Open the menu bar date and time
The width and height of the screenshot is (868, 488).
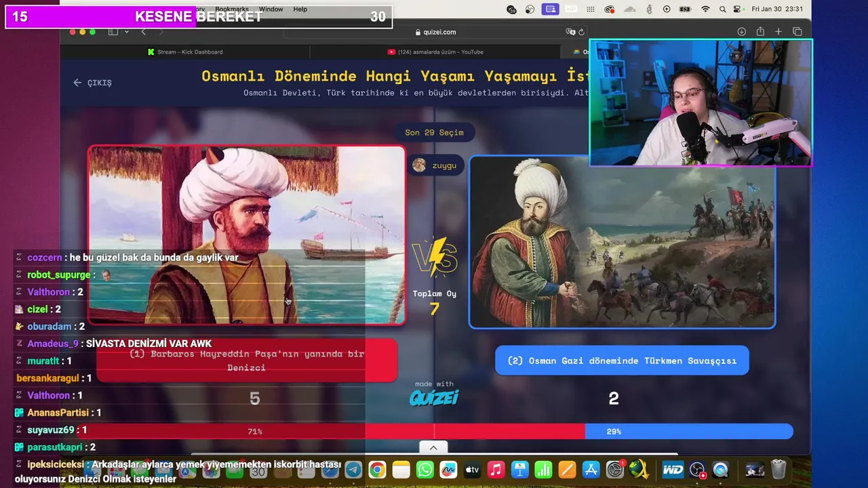[x=777, y=9]
